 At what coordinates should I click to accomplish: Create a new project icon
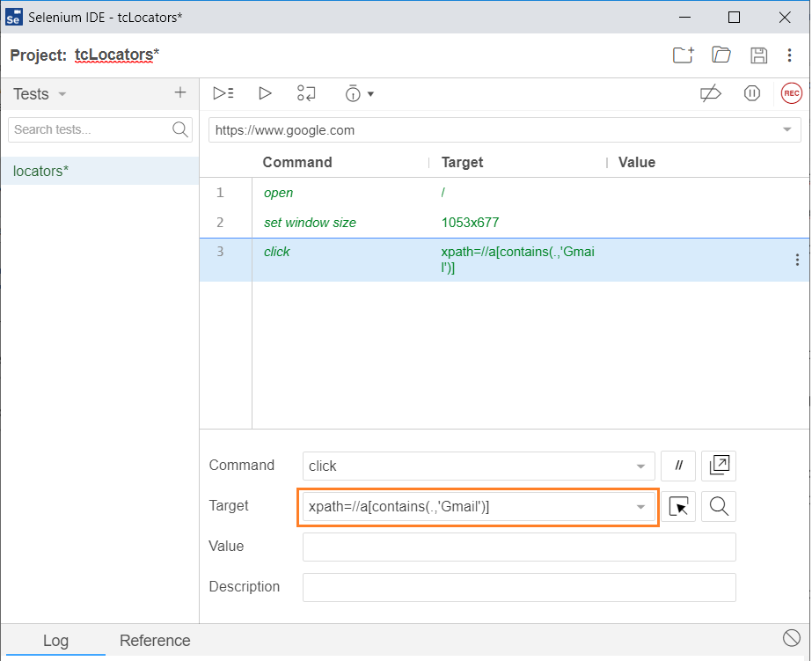tap(683, 55)
